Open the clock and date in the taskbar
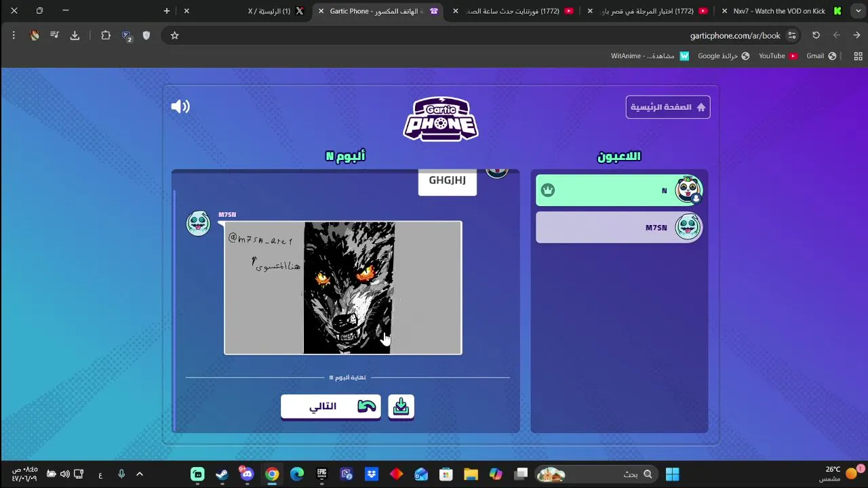The height and width of the screenshot is (488, 868). click(24, 473)
